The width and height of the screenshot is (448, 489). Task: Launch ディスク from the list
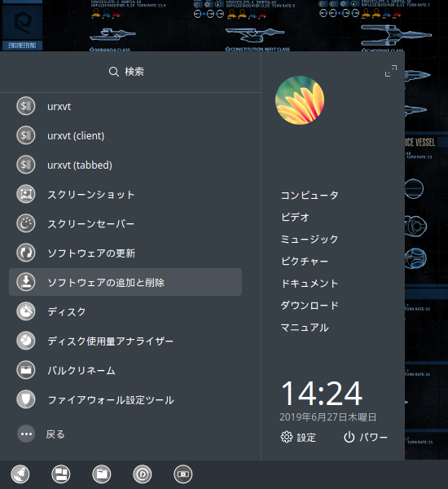(x=125, y=311)
